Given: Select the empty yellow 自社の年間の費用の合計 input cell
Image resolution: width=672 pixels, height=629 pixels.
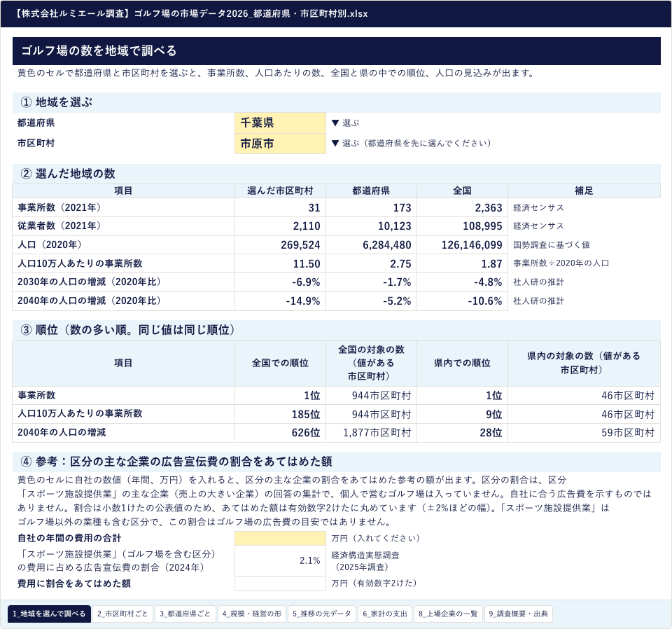Looking at the screenshot, I should coord(280,538).
